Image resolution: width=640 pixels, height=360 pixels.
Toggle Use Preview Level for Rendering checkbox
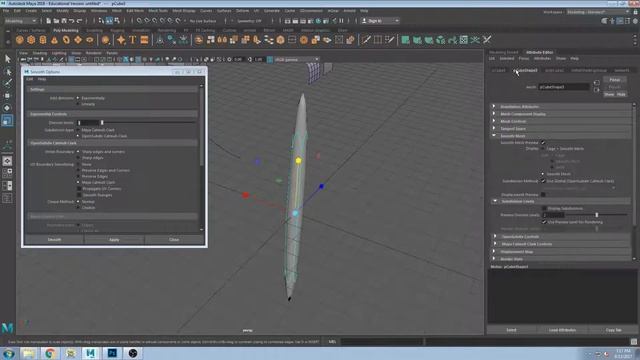tap(544, 222)
